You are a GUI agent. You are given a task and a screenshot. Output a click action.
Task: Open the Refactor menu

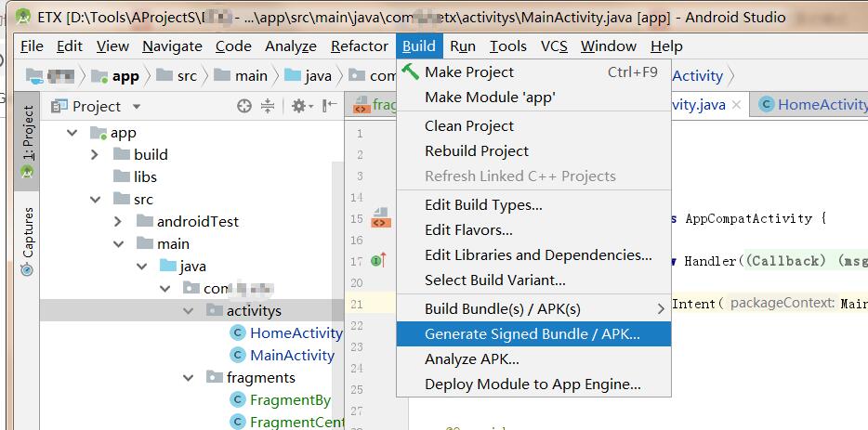pyautogui.click(x=359, y=46)
